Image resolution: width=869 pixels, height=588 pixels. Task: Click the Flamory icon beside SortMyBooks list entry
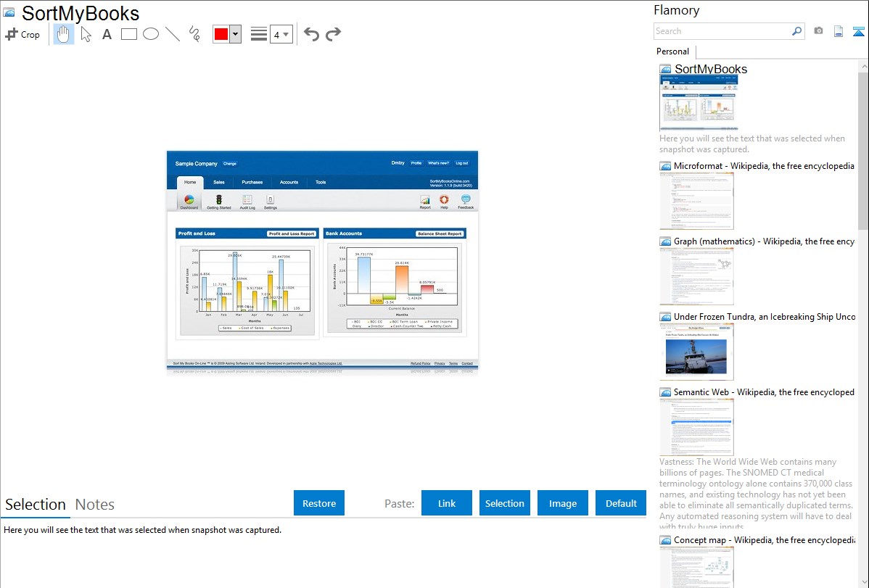point(665,69)
